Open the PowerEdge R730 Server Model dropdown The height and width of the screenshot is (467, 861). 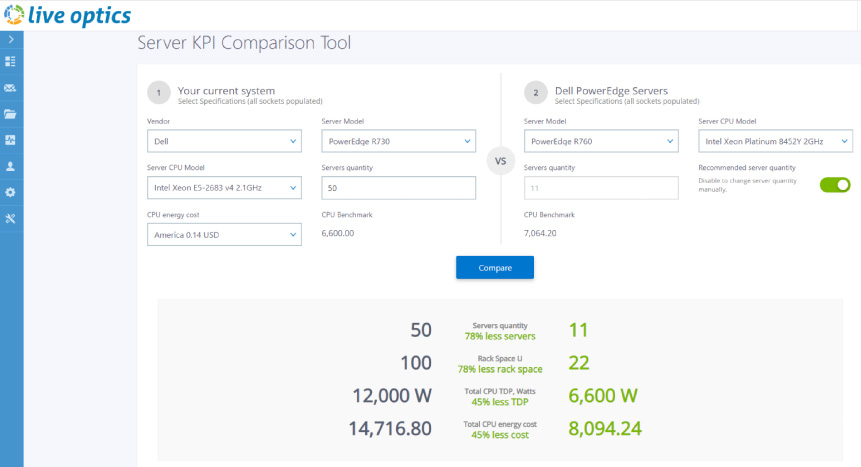(399, 141)
